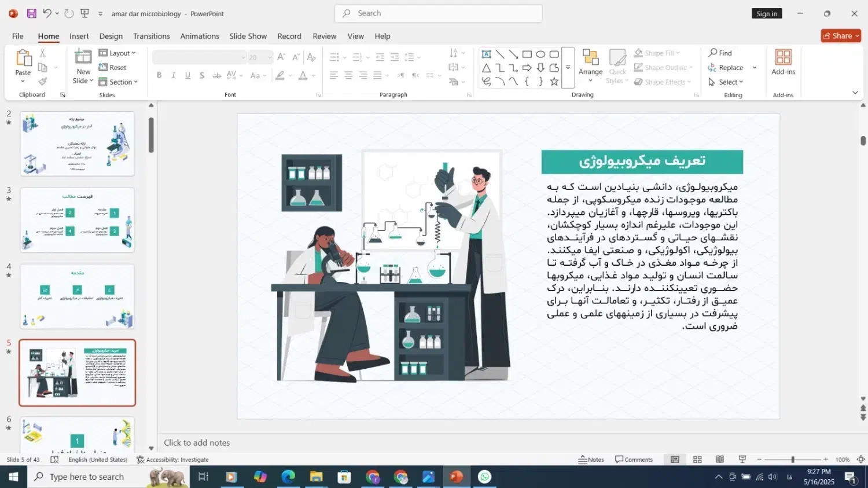Insert a New Slide using the slide icon
The height and width of the screenshot is (488, 868).
[x=83, y=57]
